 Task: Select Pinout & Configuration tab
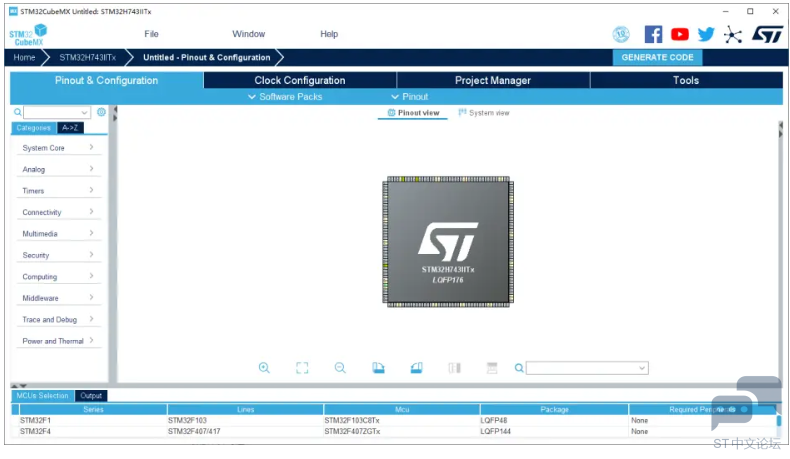[x=106, y=80]
